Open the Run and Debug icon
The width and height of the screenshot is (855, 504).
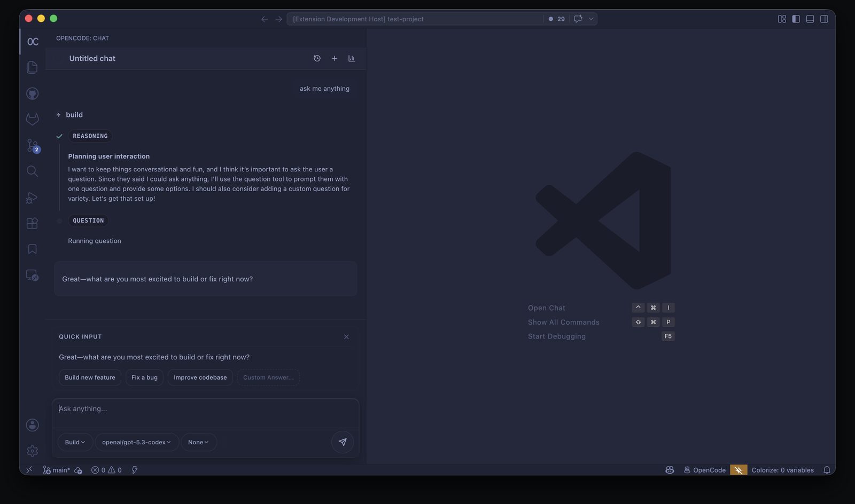click(x=33, y=197)
